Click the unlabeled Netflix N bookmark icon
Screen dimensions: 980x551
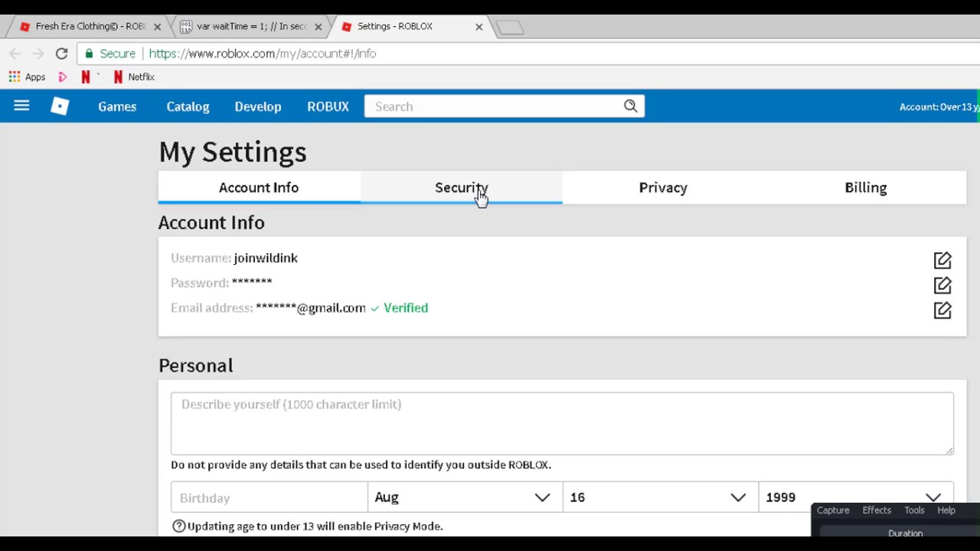pos(86,77)
